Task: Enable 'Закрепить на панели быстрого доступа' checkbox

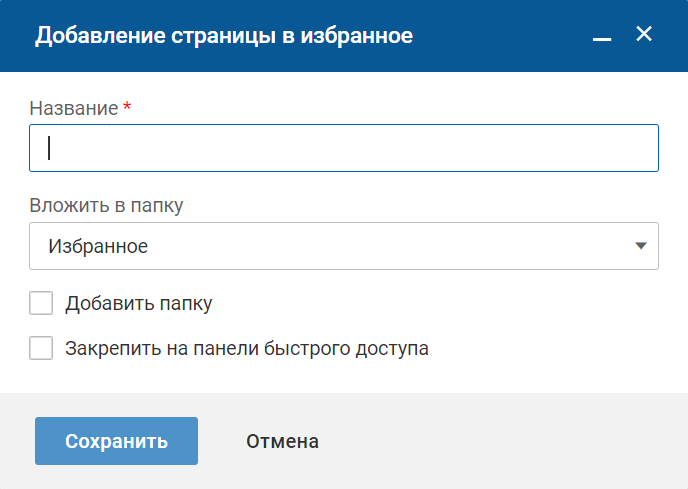Action: coord(41,348)
